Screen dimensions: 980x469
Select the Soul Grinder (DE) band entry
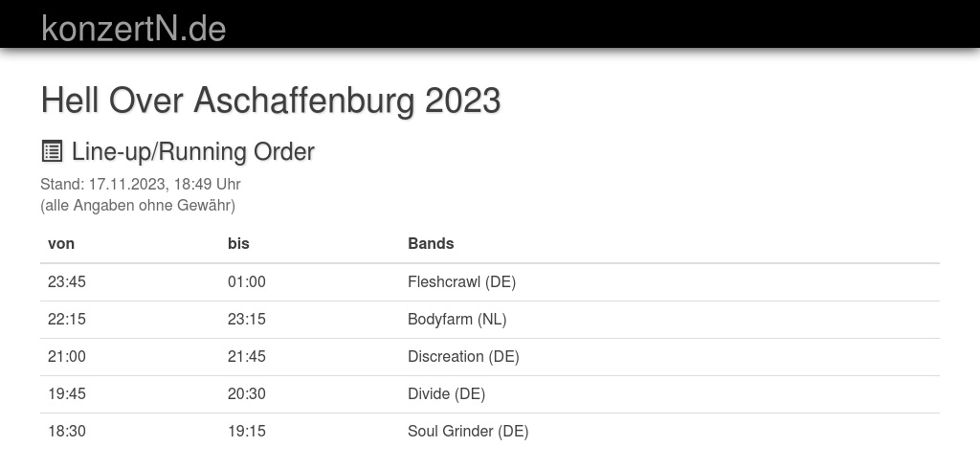(468, 432)
